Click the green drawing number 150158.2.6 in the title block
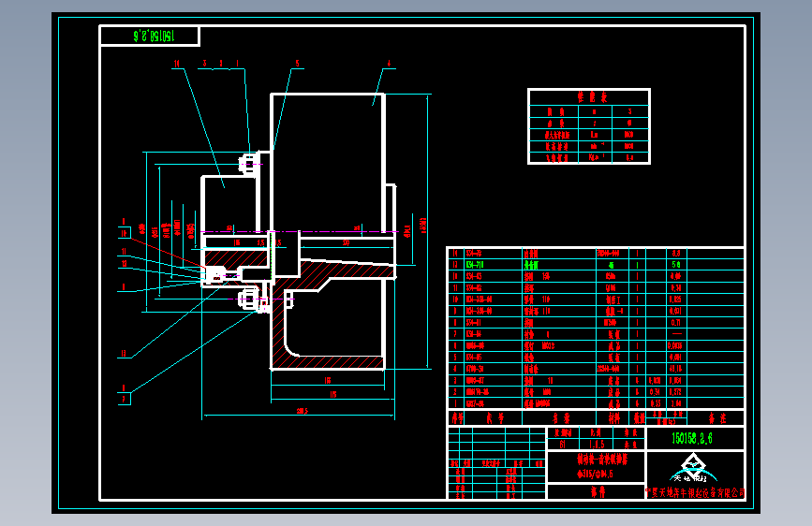 (692, 439)
